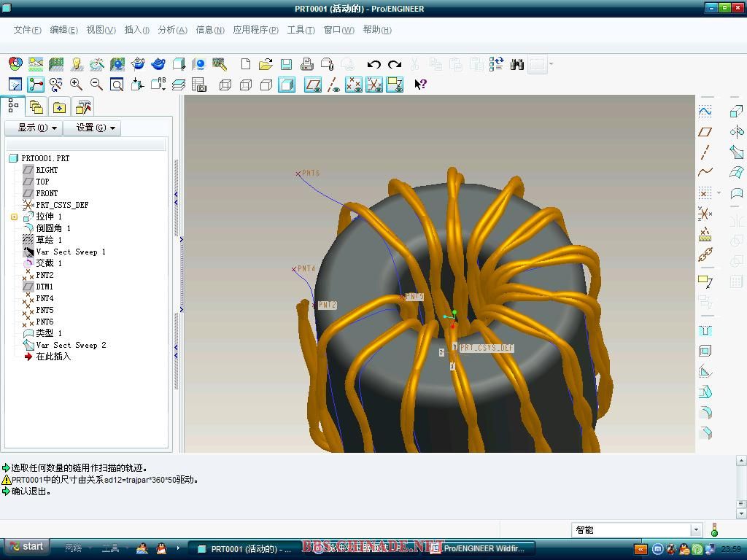Open the 插入 menu
Screen dimensions: 747x560
point(136,30)
